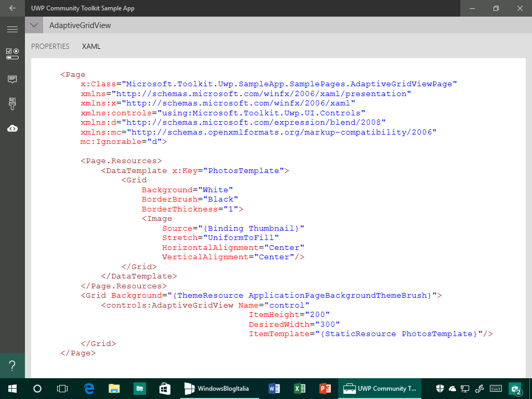Open the Action Center notifications icon
The image size is (532, 399).
point(516,389)
